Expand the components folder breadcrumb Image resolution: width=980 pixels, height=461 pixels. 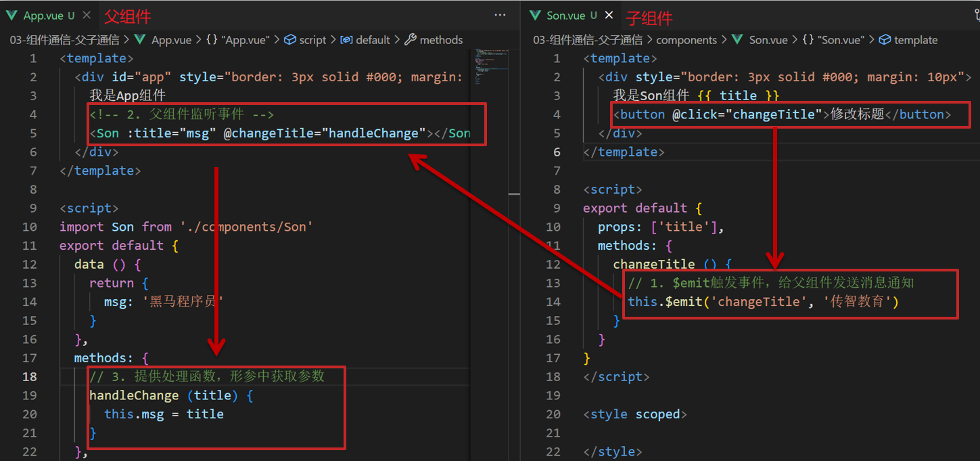pyautogui.click(x=686, y=40)
